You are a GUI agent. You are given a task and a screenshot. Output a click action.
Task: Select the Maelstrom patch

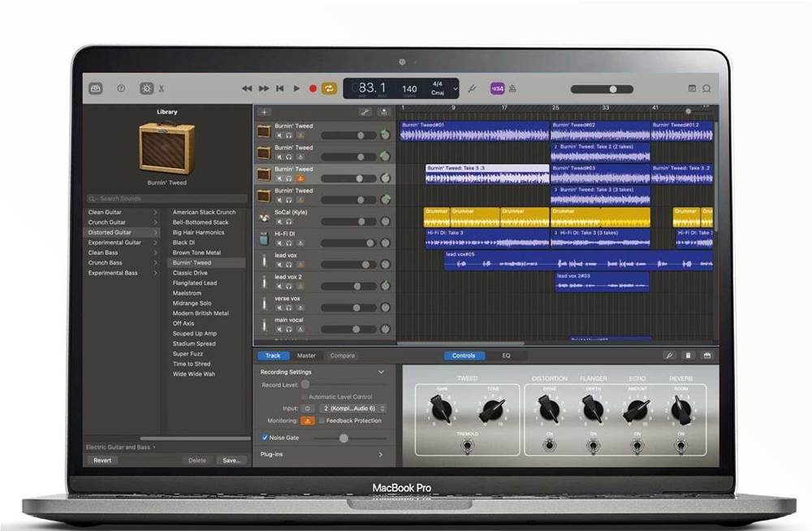click(x=187, y=293)
